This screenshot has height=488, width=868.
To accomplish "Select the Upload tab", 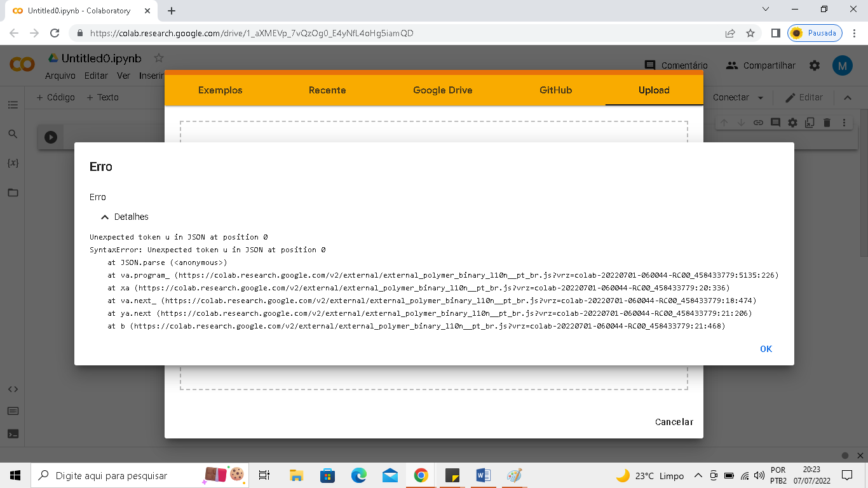I will (654, 90).
